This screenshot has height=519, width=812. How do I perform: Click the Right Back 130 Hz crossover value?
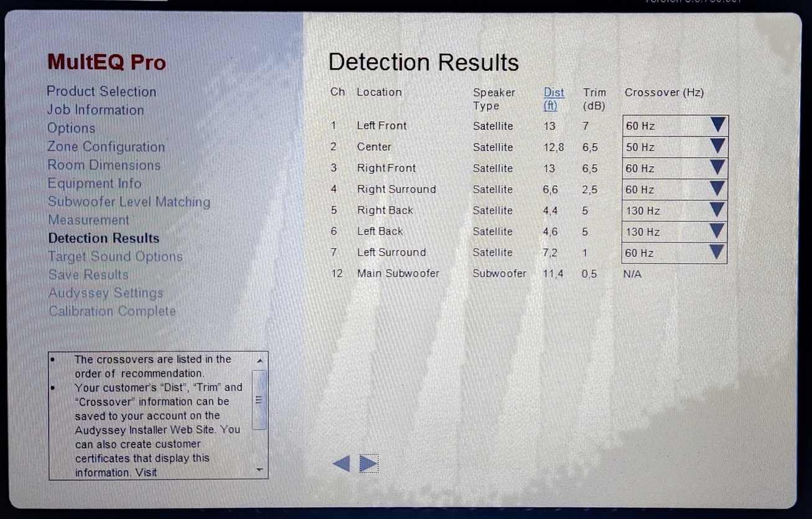click(x=643, y=211)
